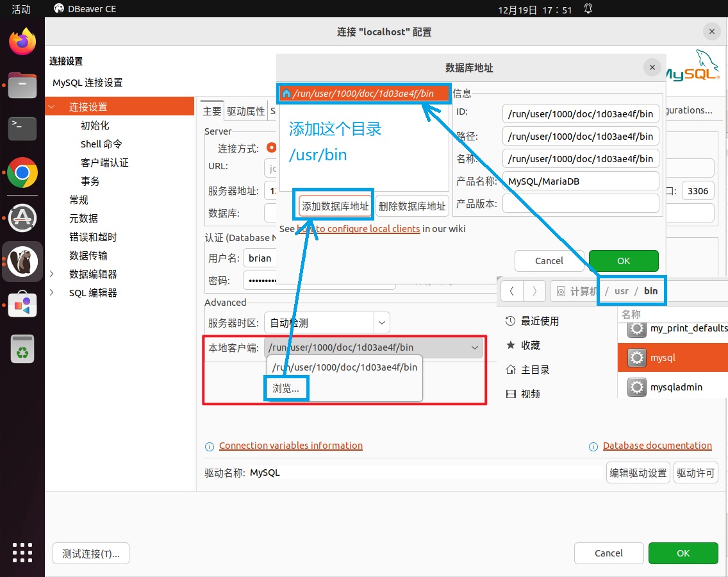Click the 驱动许可 button
This screenshot has width=728, height=577.
click(x=695, y=473)
